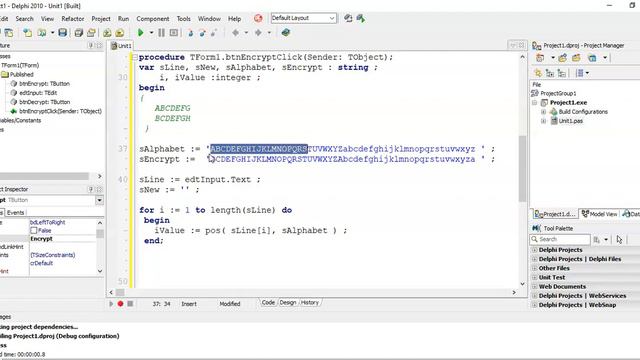640x360 pixels.
Task: Click the Back navigation arrow
Action: [236, 33]
